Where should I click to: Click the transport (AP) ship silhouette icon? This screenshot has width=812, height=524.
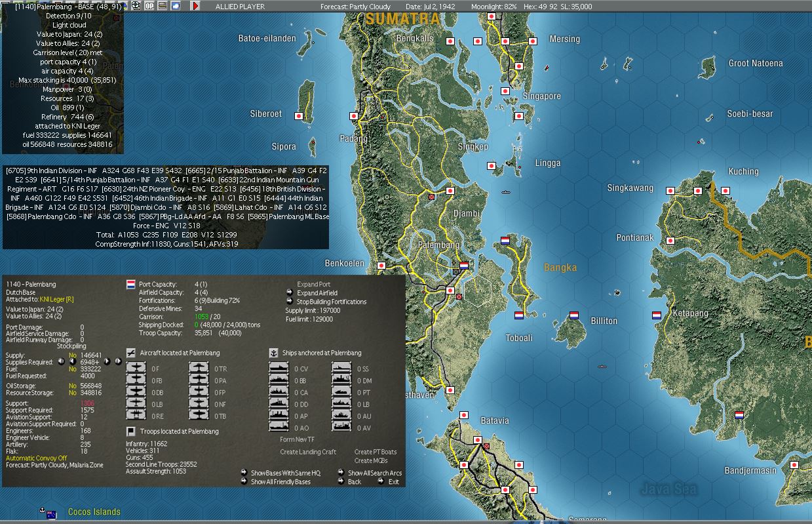click(279, 415)
